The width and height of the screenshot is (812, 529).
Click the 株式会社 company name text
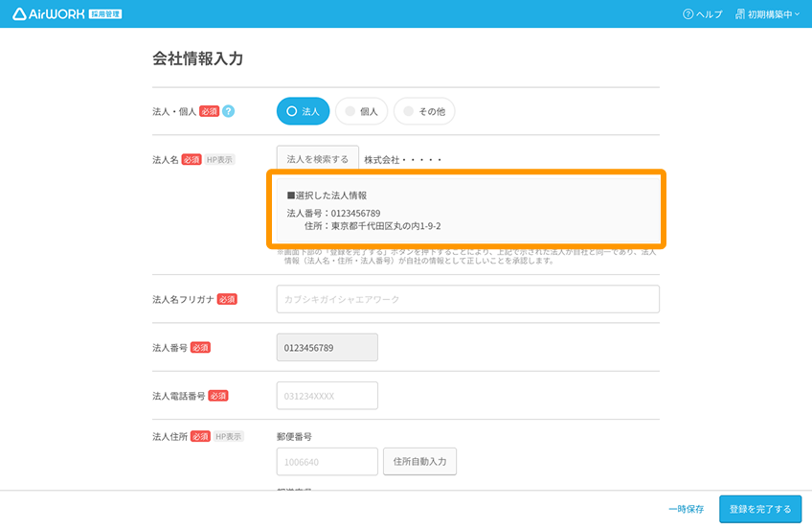[403, 160]
